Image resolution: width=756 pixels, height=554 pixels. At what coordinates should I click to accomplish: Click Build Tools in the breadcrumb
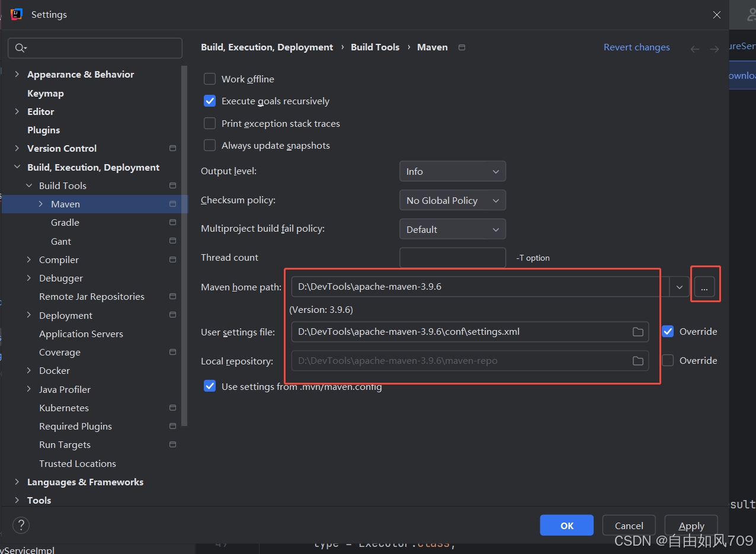pyautogui.click(x=375, y=47)
